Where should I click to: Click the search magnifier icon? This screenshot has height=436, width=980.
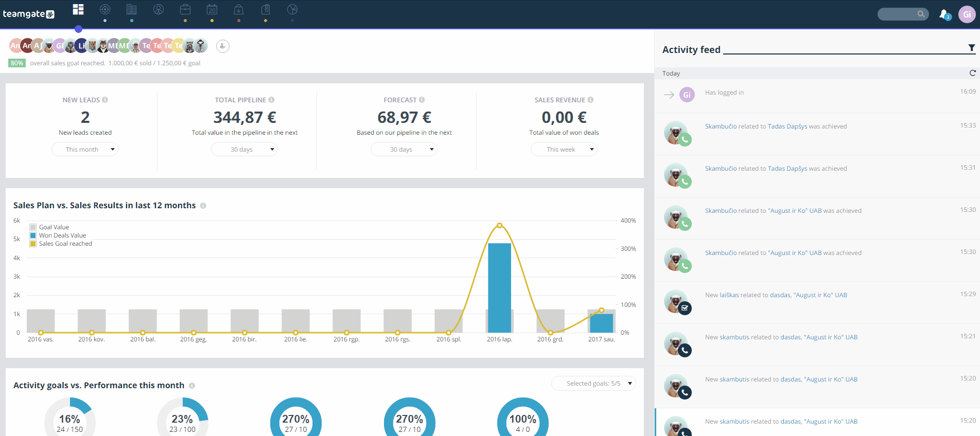pyautogui.click(x=921, y=14)
